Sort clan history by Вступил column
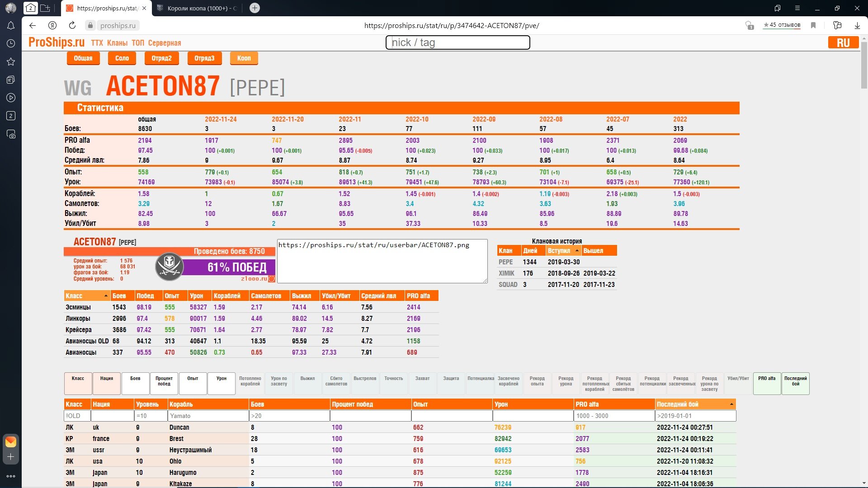The height and width of the screenshot is (488, 868). click(563, 251)
